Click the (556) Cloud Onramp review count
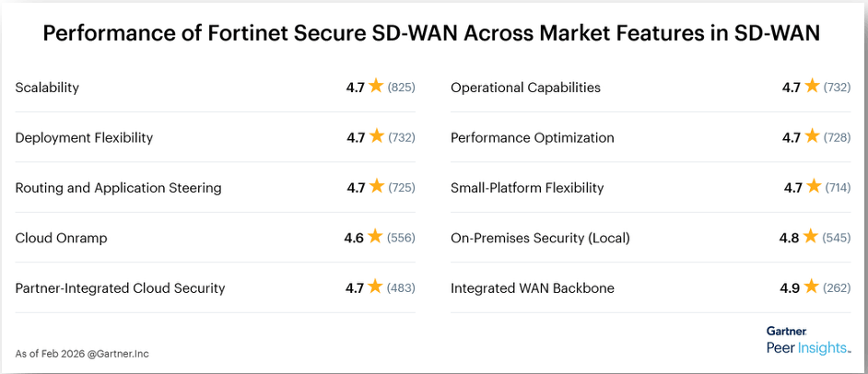Viewport: 868px width, 374px height. click(401, 238)
